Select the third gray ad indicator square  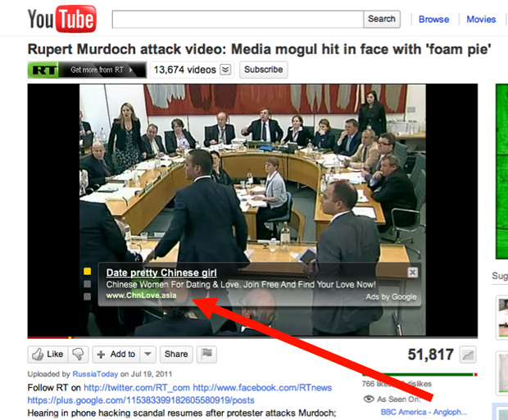tap(87, 296)
